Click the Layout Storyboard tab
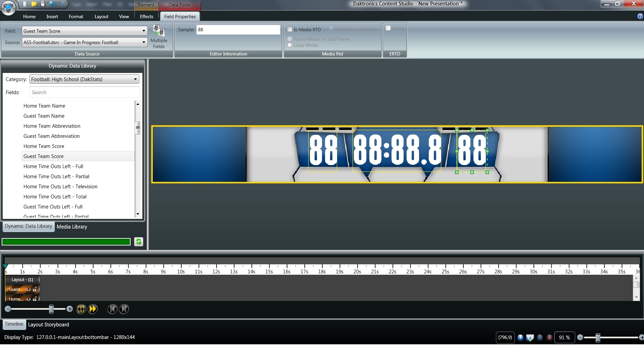Viewport: 644px width, 346px height. (x=48, y=325)
